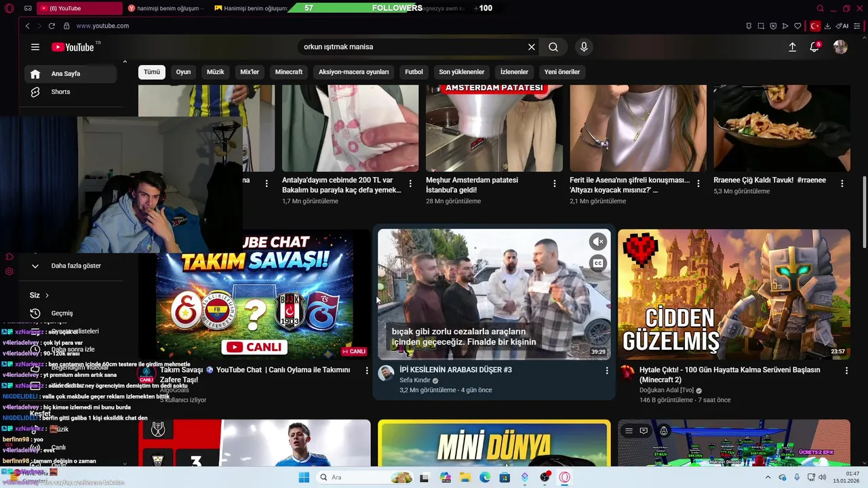This screenshot has height=488, width=868.
Task: Focus the browser address bar URL
Action: pyautogui.click(x=102, y=26)
